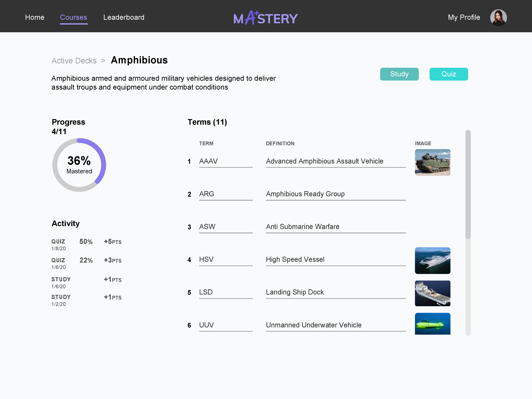Click the Unmanned Underwater Vehicle definition field
This screenshot has height=399, width=532.
[336, 325]
